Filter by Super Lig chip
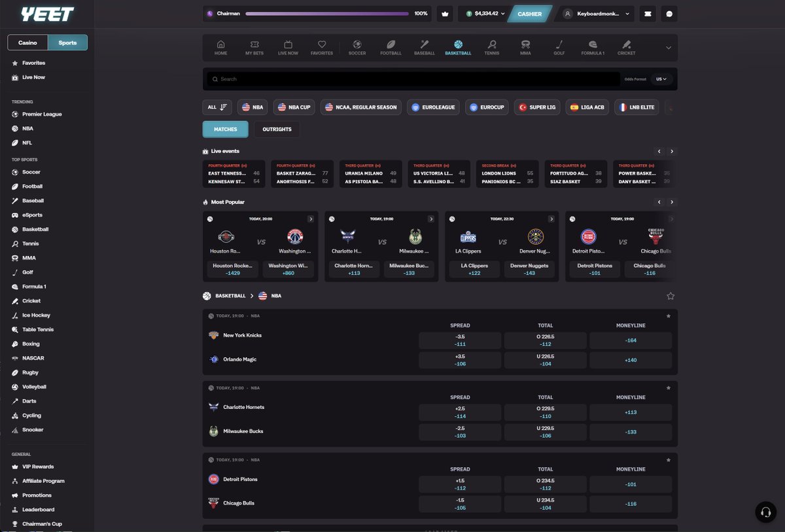This screenshot has height=532, width=785. tap(537, 107)
